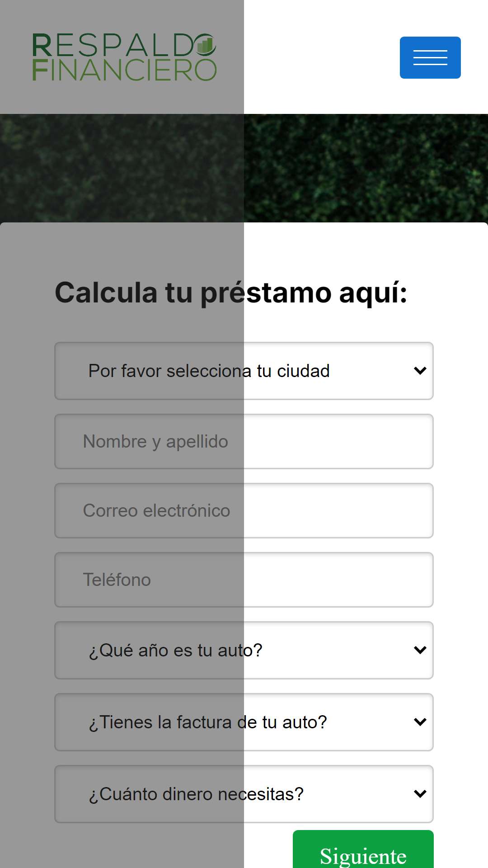Open the '¿Qué año es tu auto?' dropdown
The width and height of the screenshot is (488, 868).
coord(244,650)
